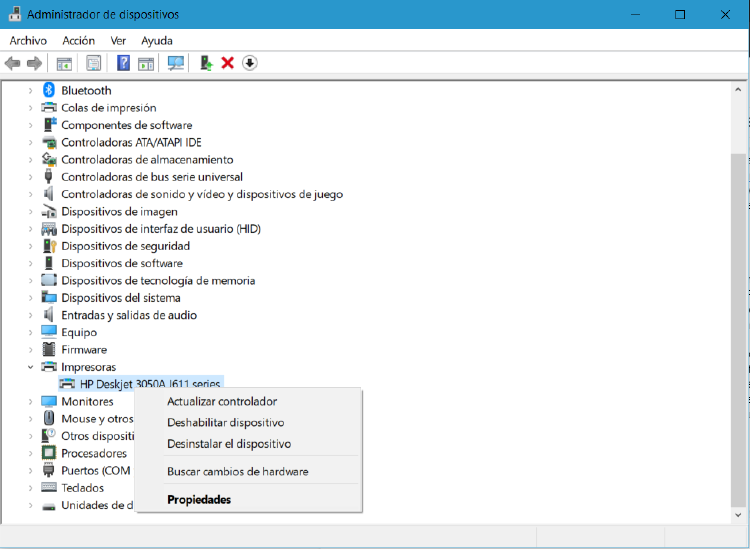The image size is (750, 549).
Task: Open the Ver menu
Action: [x=118, y=41]
